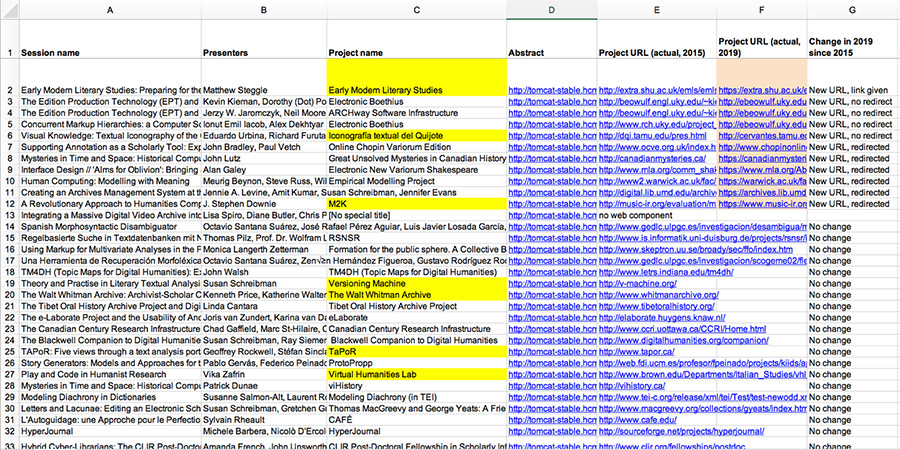Select 'Electronic New Variorum Shakespeare' cell
The width and height of the screenshot is (900, 450).
coord(417,170)
